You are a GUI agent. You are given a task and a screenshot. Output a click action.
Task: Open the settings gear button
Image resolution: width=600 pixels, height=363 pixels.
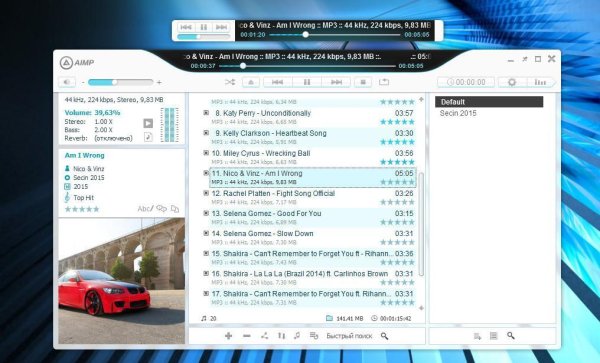(512, 82)
